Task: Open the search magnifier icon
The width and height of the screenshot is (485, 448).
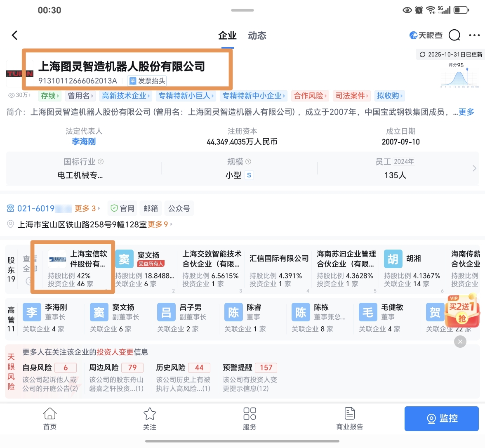Action: pos(454,35)
